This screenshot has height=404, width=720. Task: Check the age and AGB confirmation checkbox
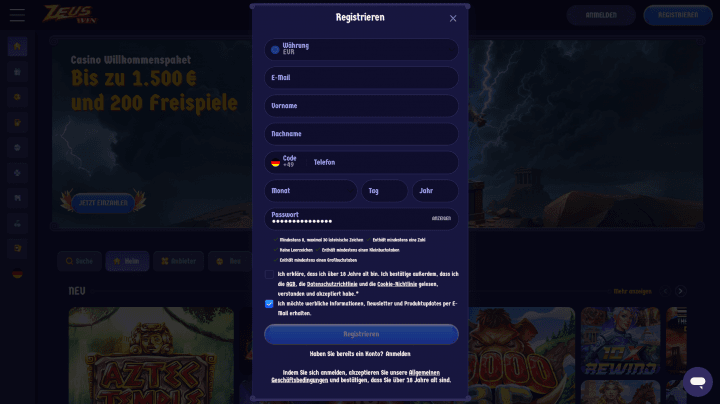(269, 275)
